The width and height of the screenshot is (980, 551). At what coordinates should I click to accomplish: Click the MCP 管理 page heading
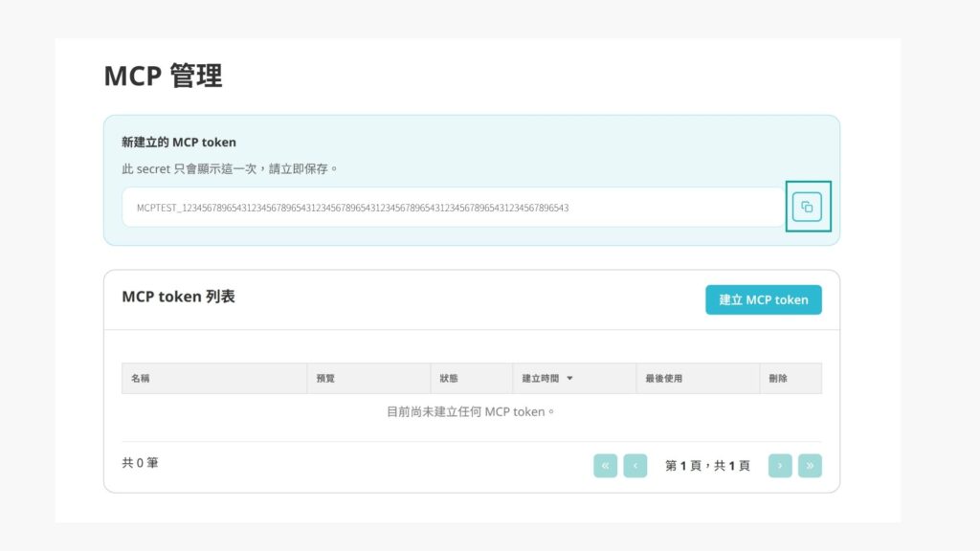coord(163,77)
